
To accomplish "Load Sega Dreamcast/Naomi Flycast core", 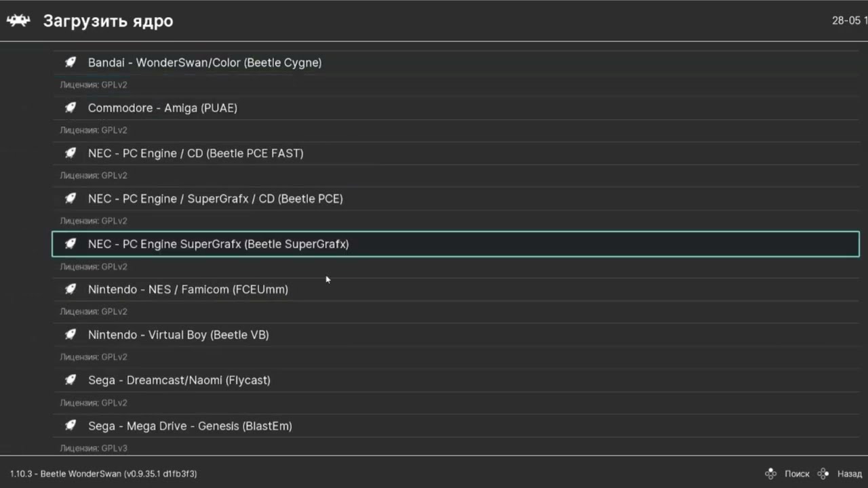I will 179,380.
